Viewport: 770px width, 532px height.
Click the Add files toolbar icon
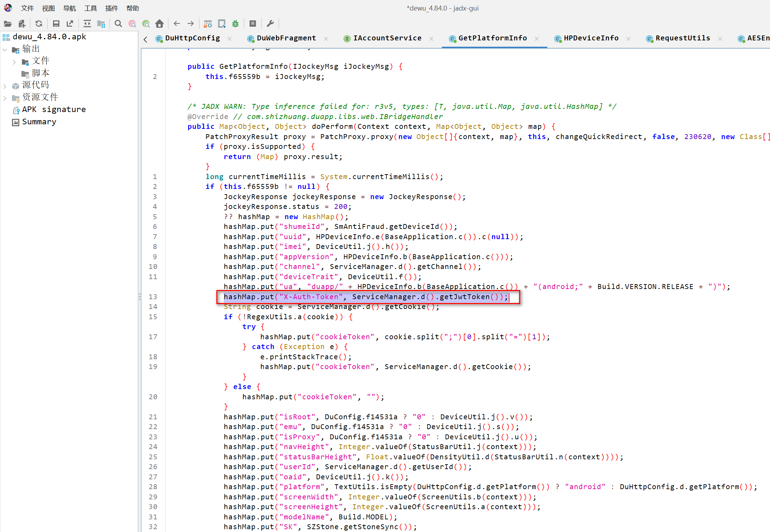coord(22,24)
